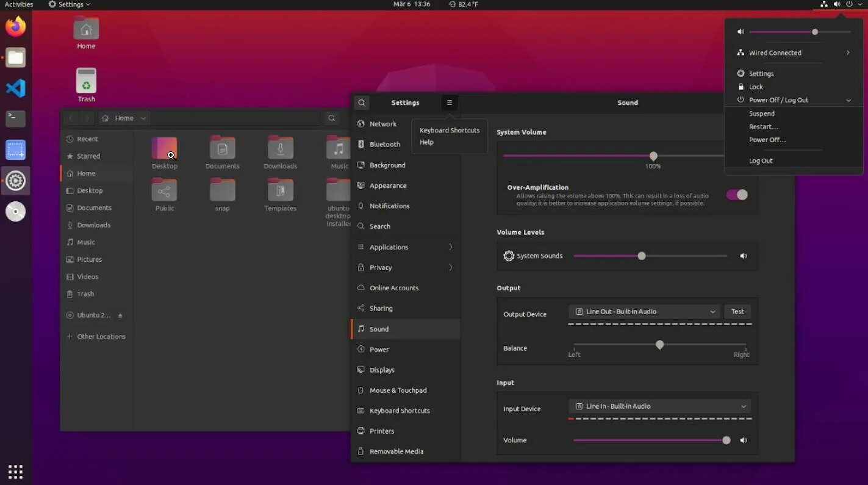
Task: Open the Output Device dropdown
Action: (645, 312)
